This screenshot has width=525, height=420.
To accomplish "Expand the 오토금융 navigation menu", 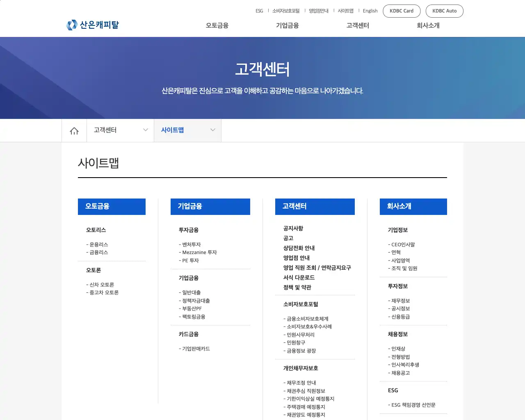I will pos(217,25).
